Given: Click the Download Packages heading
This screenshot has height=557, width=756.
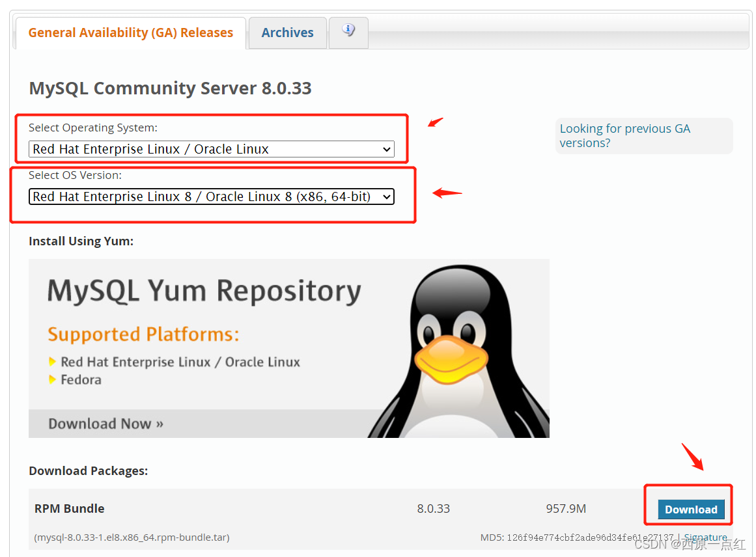Looking at the screenshot, I should tap(88, 470).
